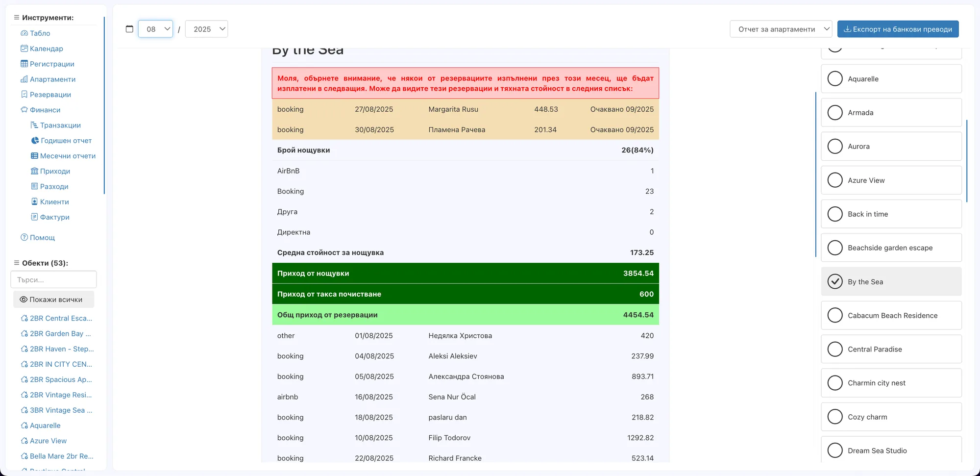The height and width of the screenshot is (476, 980).
Task: Click the Месечни отчети table icon
Action: coord(34,156)
